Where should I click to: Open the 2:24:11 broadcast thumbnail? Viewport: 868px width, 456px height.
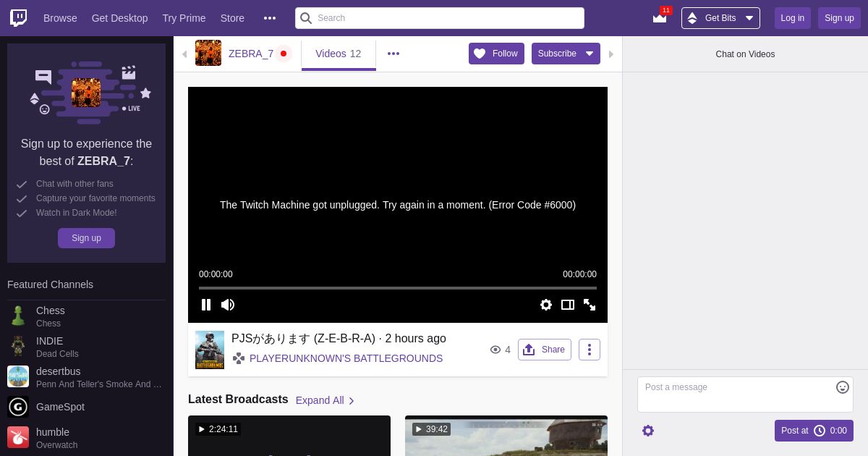[x=289, y=436]
